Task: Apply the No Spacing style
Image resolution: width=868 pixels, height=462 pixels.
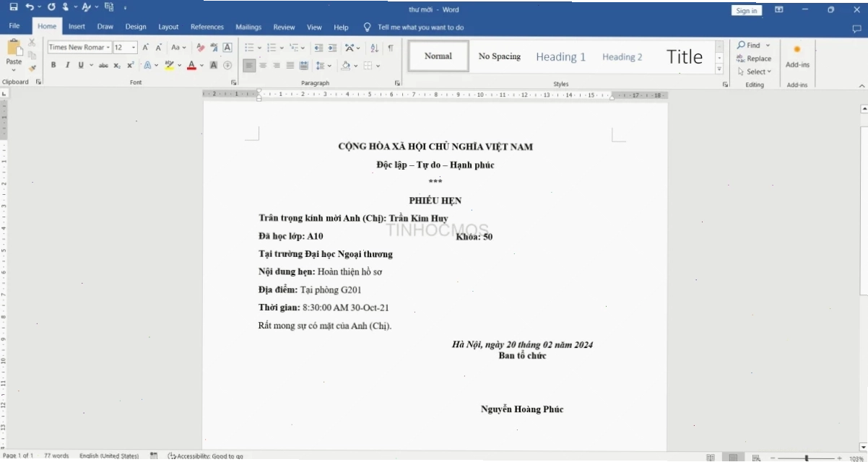Action: 500,56
